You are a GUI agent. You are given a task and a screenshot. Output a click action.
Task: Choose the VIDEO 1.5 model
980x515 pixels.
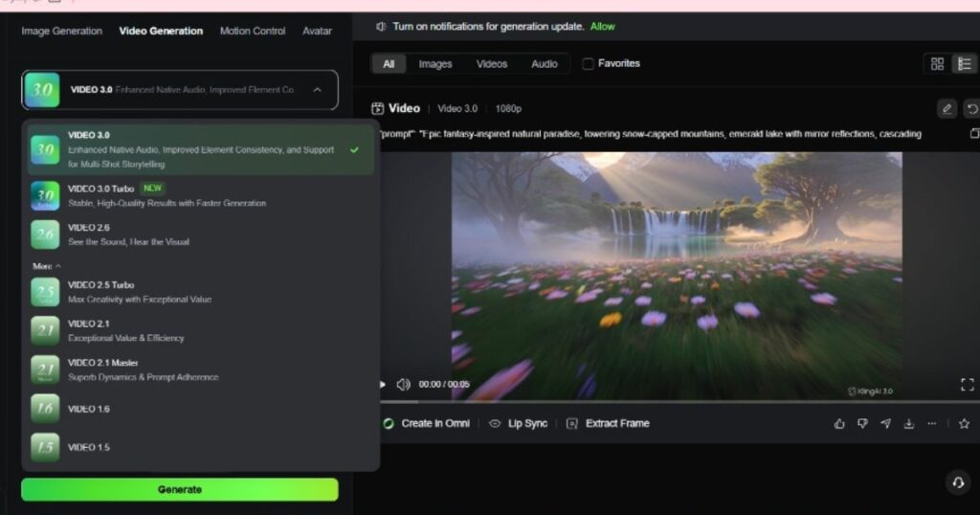click(201, 447)
